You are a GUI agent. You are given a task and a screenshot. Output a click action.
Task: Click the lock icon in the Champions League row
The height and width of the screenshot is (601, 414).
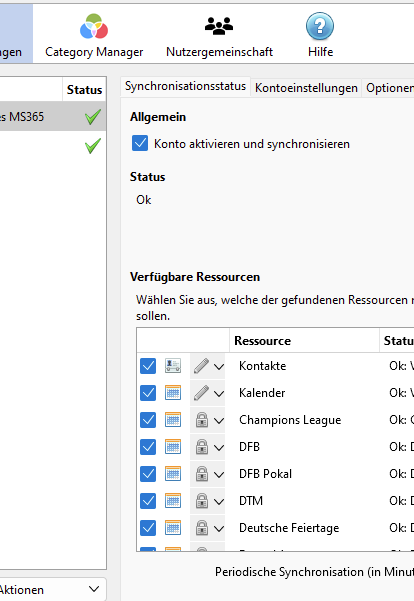point(202,420)
